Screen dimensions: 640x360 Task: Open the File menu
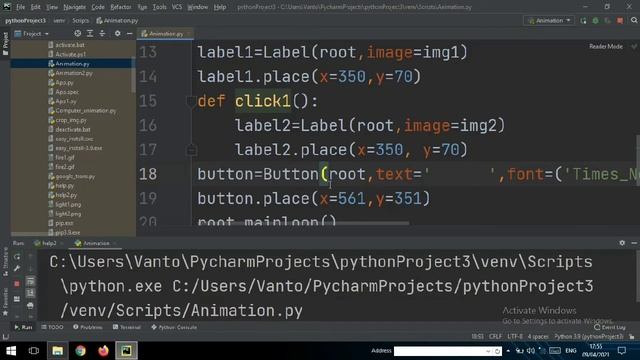click(x=20, y=7)
